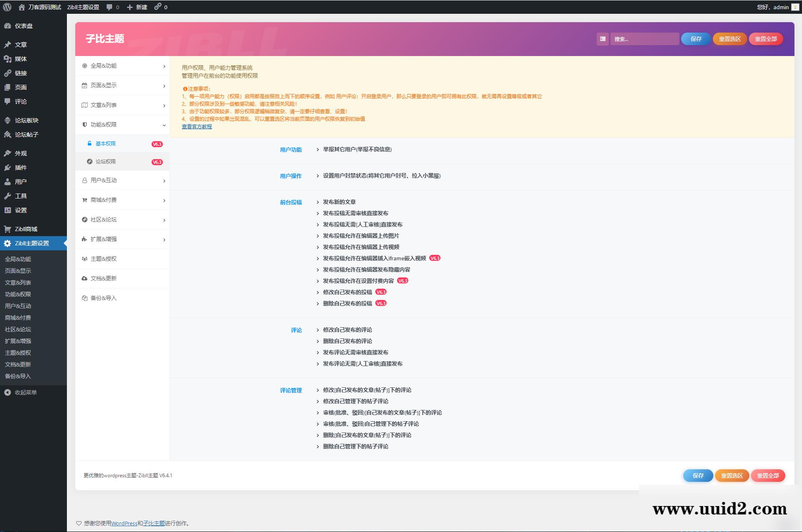Click the Zibll主题设置 gear icon

(8, 243)
